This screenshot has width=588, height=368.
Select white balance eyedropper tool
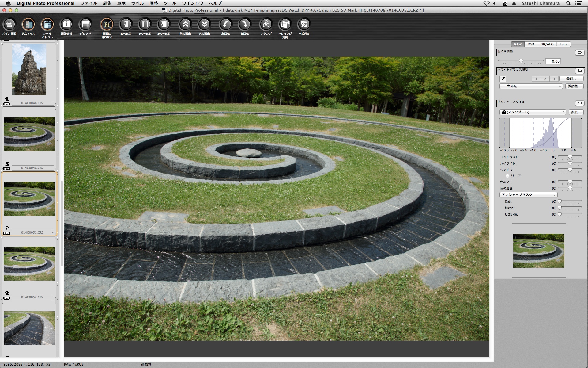(x=503, y=79)
